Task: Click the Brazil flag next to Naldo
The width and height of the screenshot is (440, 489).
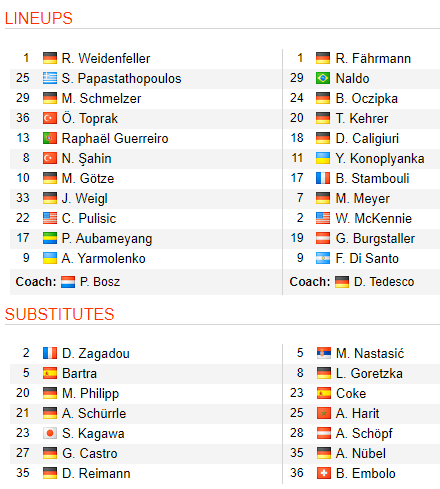Action: [323, 78]
